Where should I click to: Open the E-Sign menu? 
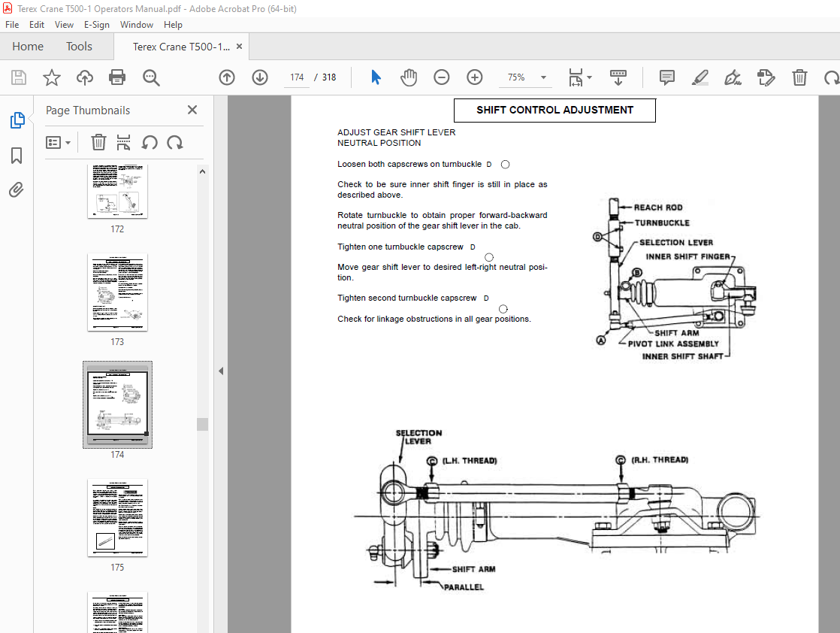[x=96, y=25]
